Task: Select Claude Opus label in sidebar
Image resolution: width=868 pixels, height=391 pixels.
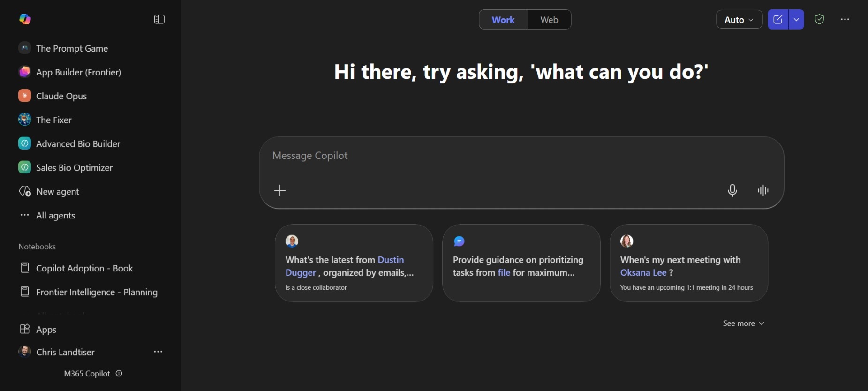Action: pyautogui.click(x=61, y=96)
